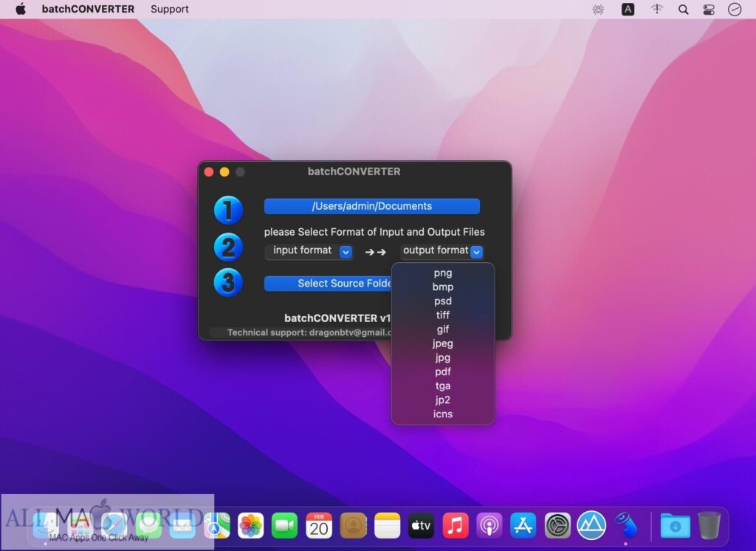
Task: Open FaceTime from the Dock
Action: pos(284,525)
